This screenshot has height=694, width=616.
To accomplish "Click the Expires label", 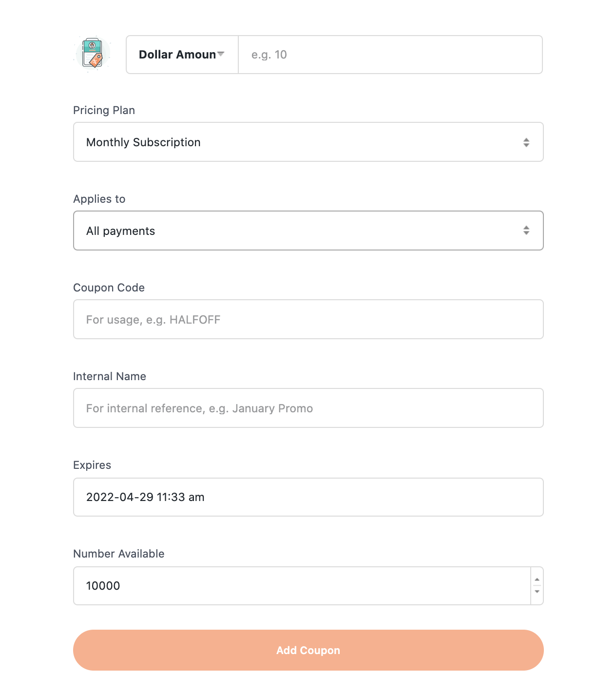I will [92, 465].
